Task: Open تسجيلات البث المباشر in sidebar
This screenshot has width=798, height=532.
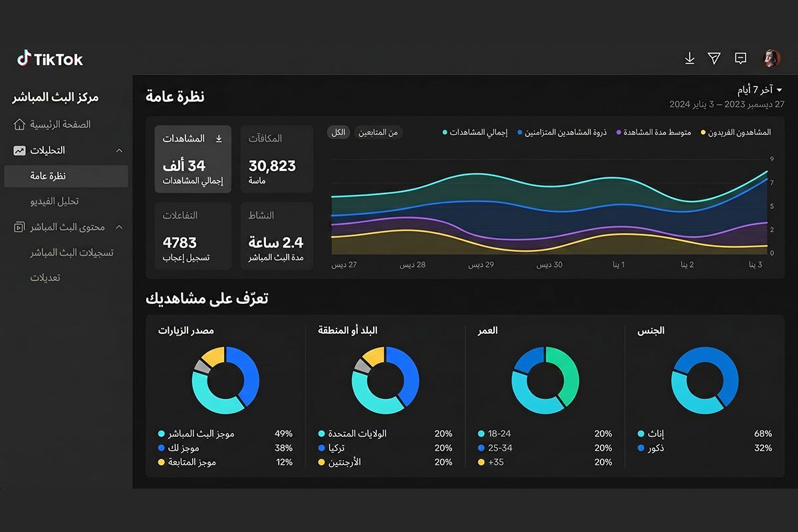Action: pyautogui.click(x=72, y=253)
